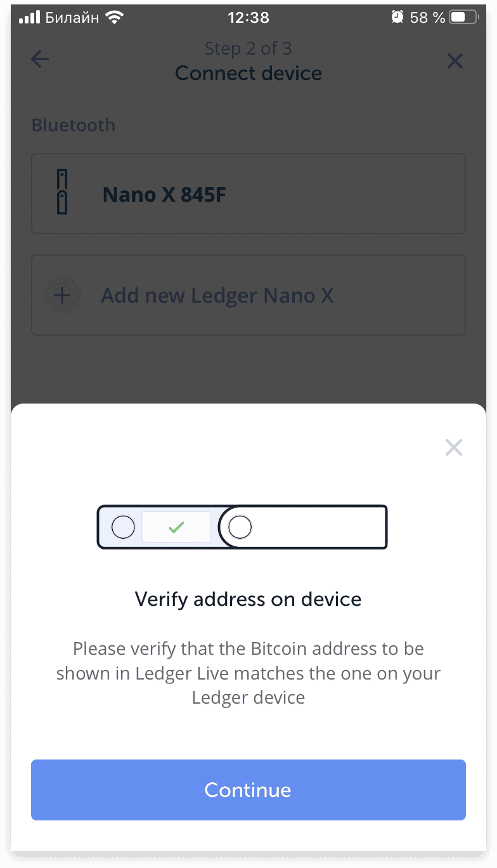Screen dimensions: 497x868
Task: Tap the Bluetooth section label
Action: (x=74, y=125)
